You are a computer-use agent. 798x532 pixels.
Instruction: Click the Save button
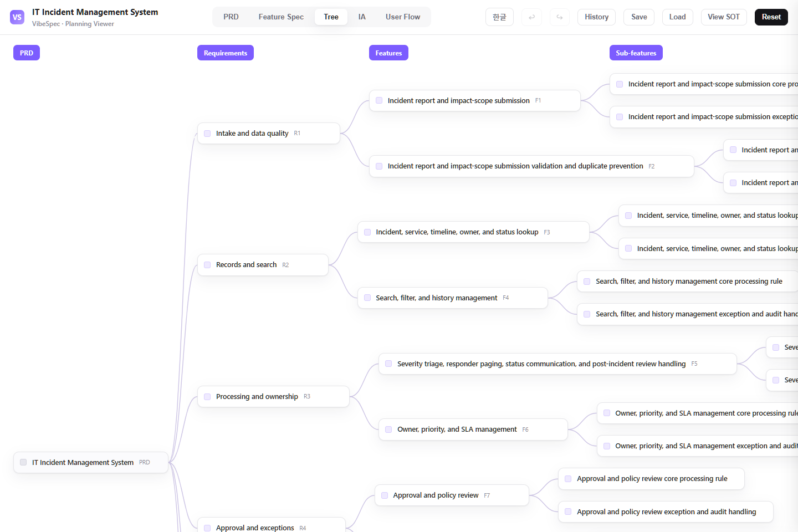[639, 17]
